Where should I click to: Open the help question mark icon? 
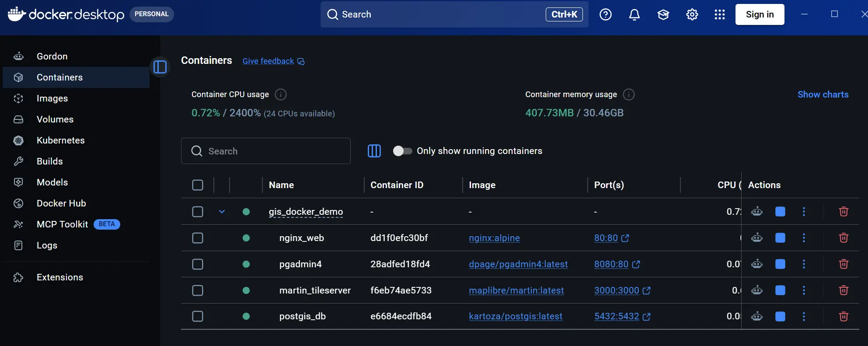tap(605, 14)
